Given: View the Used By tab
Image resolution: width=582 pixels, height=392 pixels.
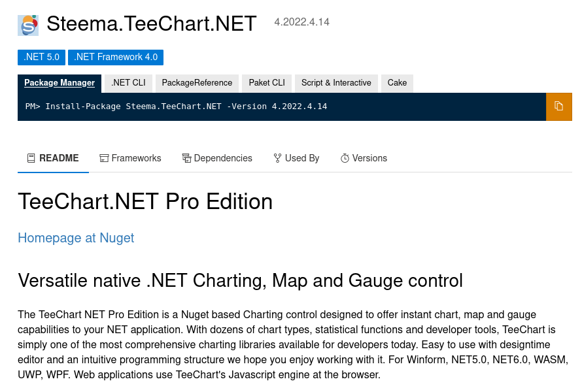Looking at the screenshot, I should tap(296, 158).
